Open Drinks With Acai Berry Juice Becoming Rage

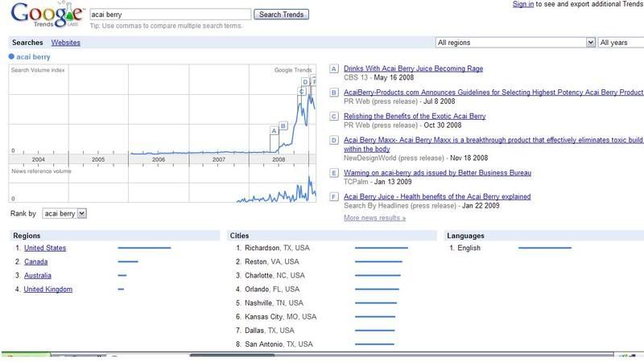[413, 68]
